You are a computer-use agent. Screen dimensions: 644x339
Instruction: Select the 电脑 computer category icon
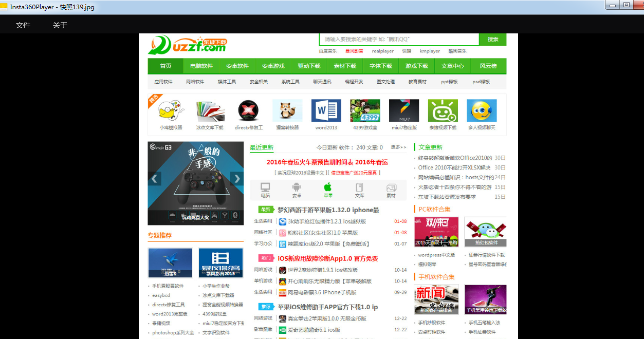coord(265,187)
